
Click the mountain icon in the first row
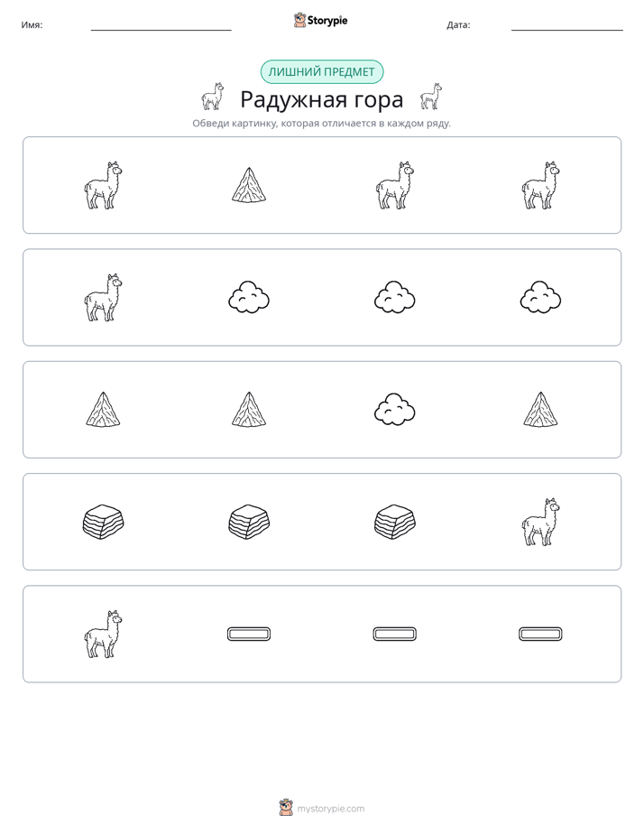[249, 185]
